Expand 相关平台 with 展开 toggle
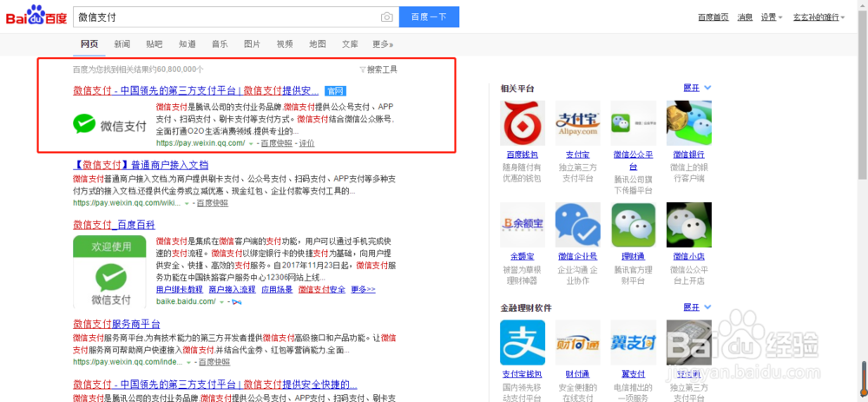The width and height of the screenshot is (868, 402). (697, 88)
